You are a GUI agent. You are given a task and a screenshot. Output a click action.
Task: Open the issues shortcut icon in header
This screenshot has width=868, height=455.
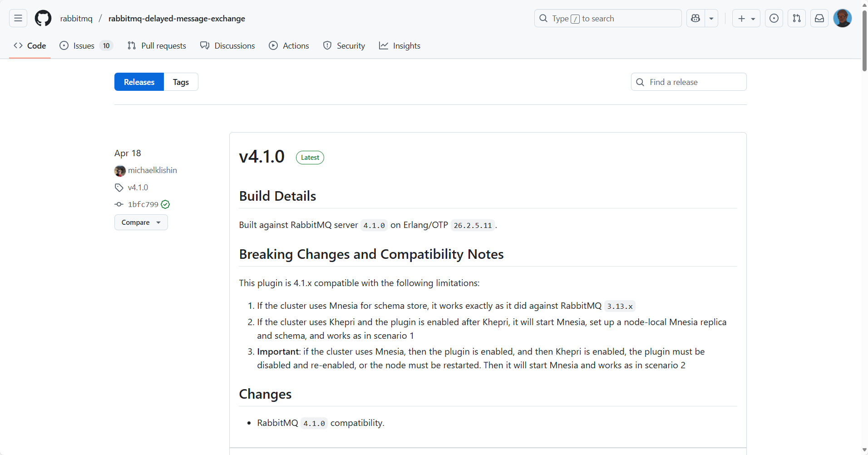(x=774, y=18)
